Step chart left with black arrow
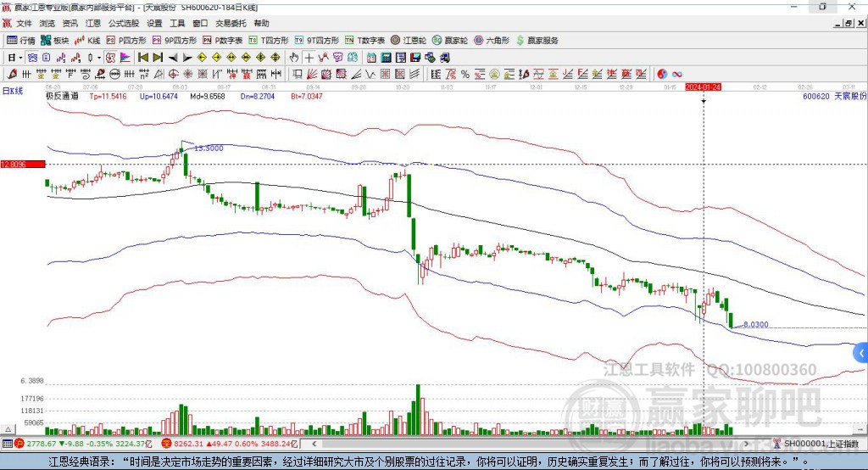868x470 pixels. pos(173,58)
